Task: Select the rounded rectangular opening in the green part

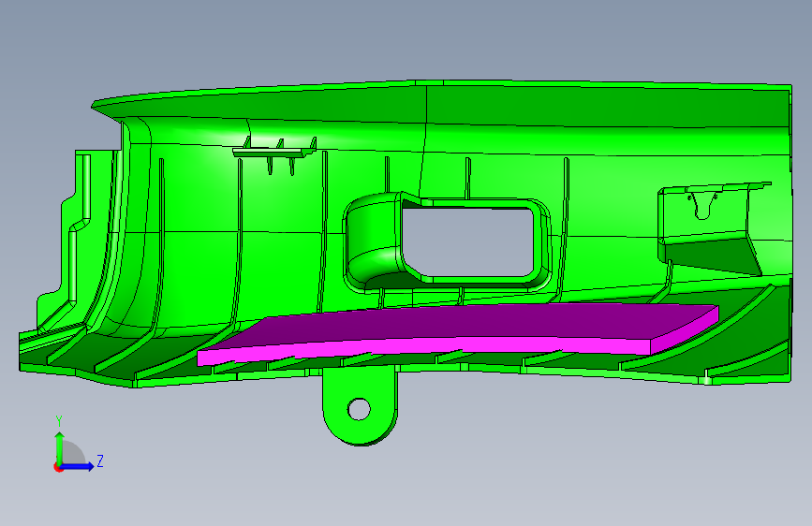Action: pos(467,241)
